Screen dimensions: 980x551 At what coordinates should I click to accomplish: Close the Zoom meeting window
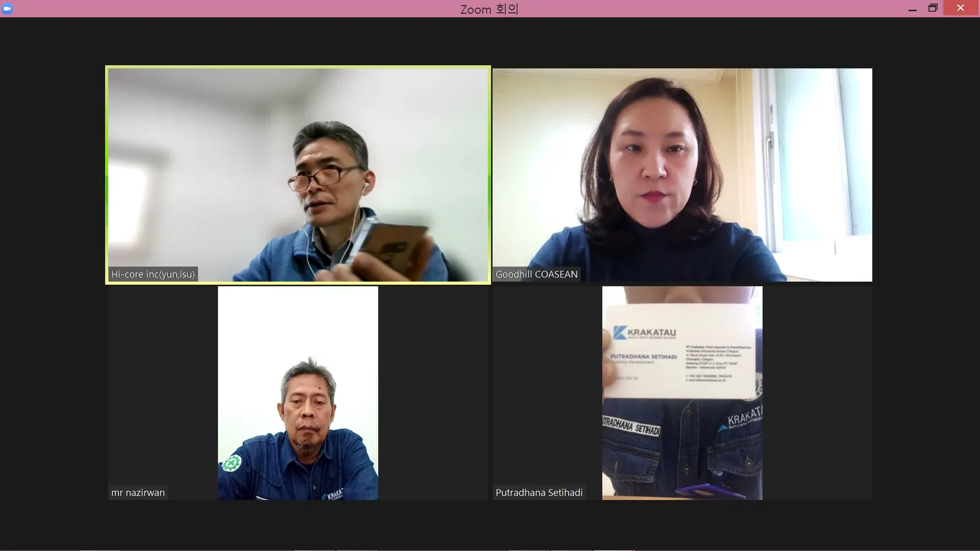(960, 8)
